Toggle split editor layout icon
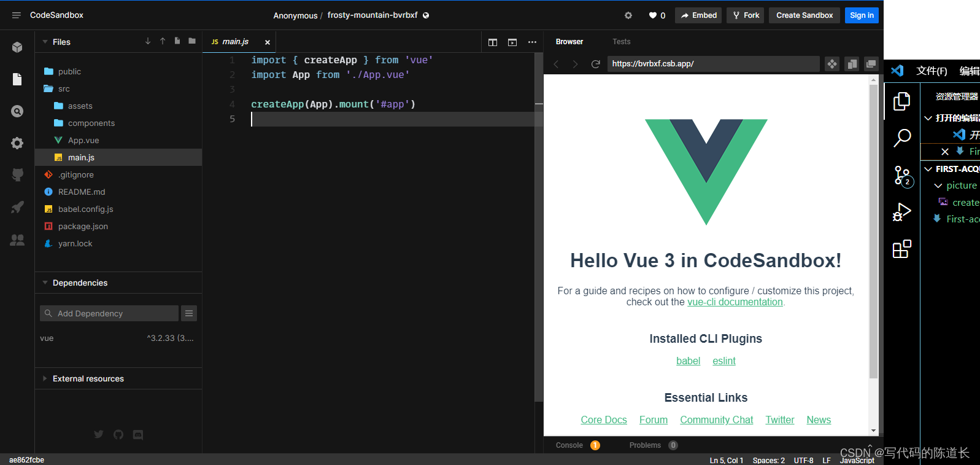The height and width of the screenshot is (465, 980). (493, 42)
